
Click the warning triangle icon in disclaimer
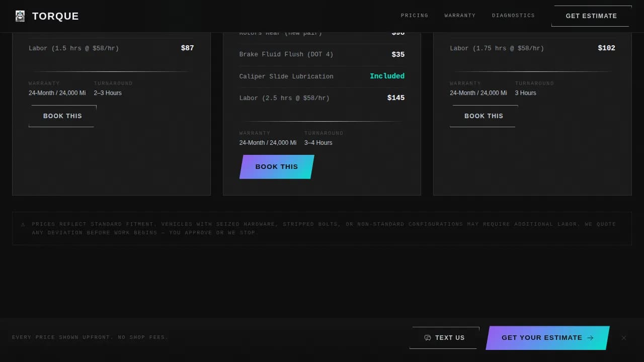point(23,224)
